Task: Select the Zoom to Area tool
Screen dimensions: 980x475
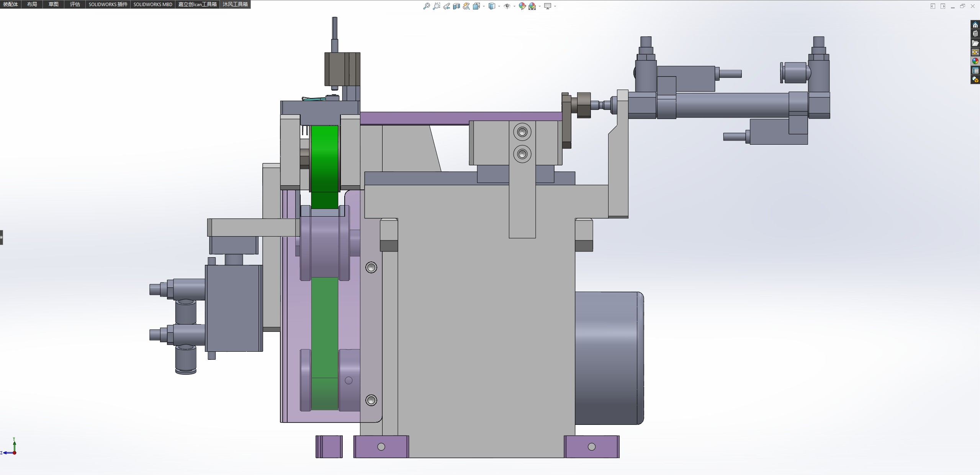Action: pyautogui.click(x=436, y=6)
